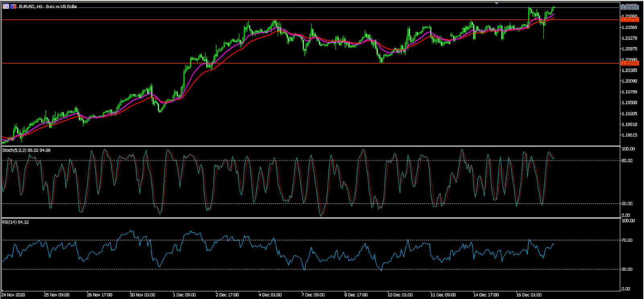Click the RSI 70.00 level label
The image size is (644, 299).
click(x=627, y=240)
